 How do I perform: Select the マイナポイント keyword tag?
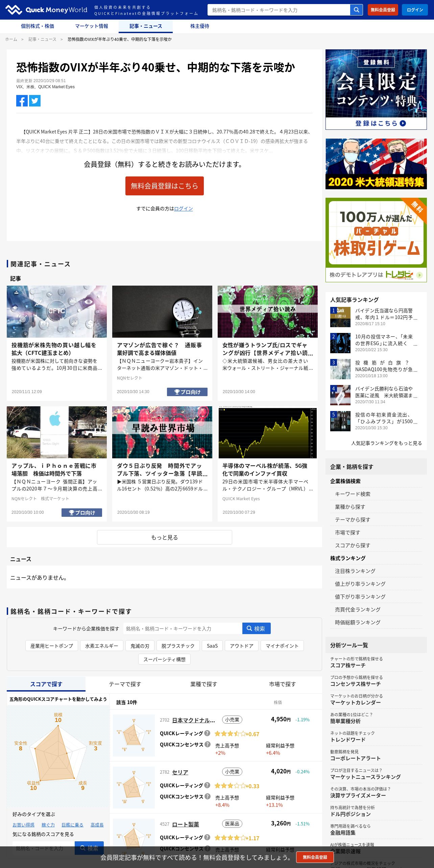point(282,646)
